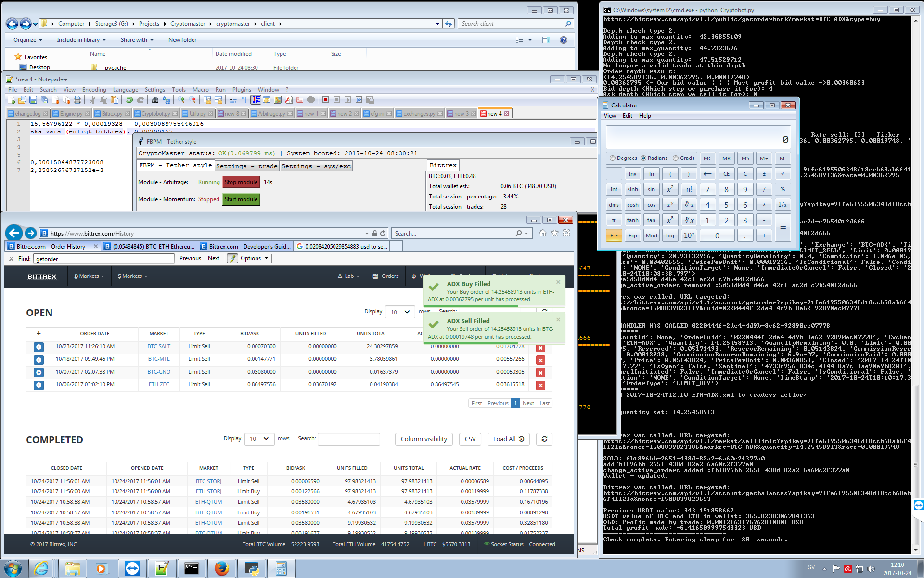Click the red Stop module button

[241, 182]
